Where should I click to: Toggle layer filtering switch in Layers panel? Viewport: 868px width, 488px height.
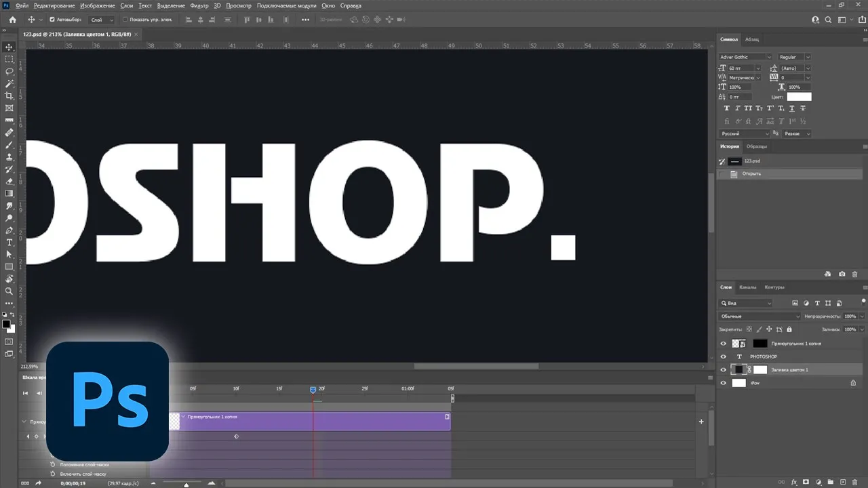pyautogui.click(x=864, y=302)
